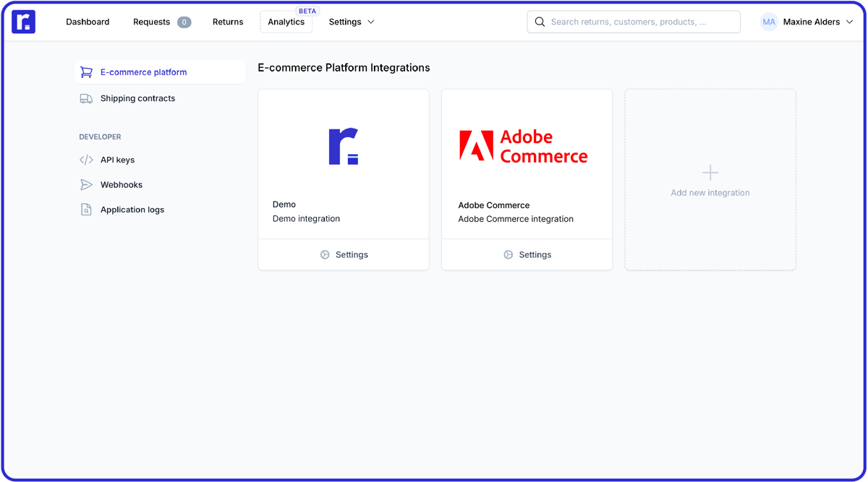This screenshot has width=868, height=482.
Task: Click the Requests counter badge
Action: [x=184, y=22]
